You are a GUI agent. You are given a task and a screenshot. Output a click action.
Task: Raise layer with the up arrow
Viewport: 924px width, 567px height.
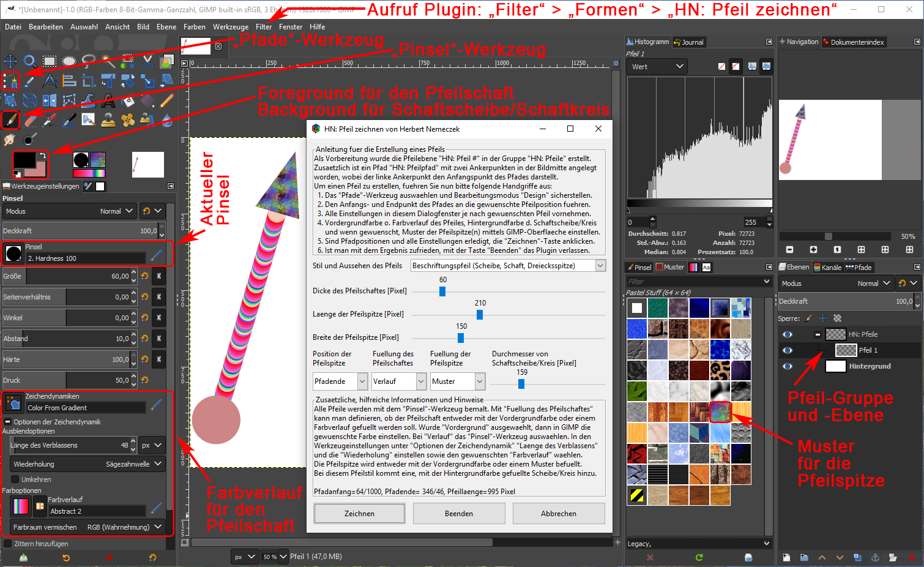(x=822, y=558)
